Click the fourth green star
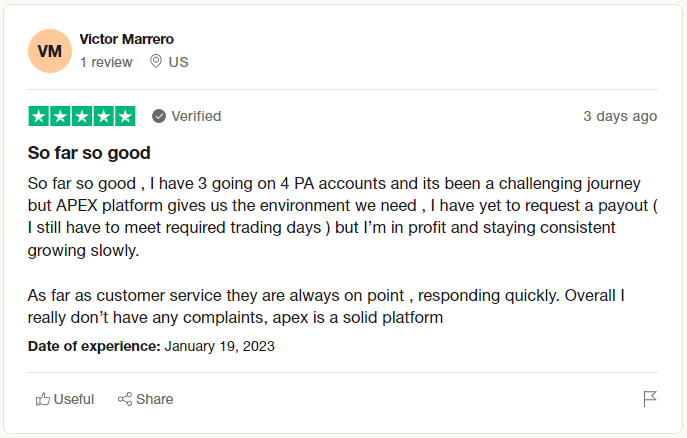This screenshot has width=687, height=438. pyautogui.click(x=104, y=116)
